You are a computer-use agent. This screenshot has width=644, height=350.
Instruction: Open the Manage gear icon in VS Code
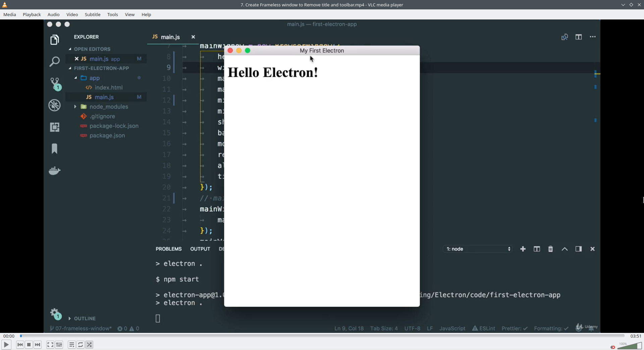[56, 314]
